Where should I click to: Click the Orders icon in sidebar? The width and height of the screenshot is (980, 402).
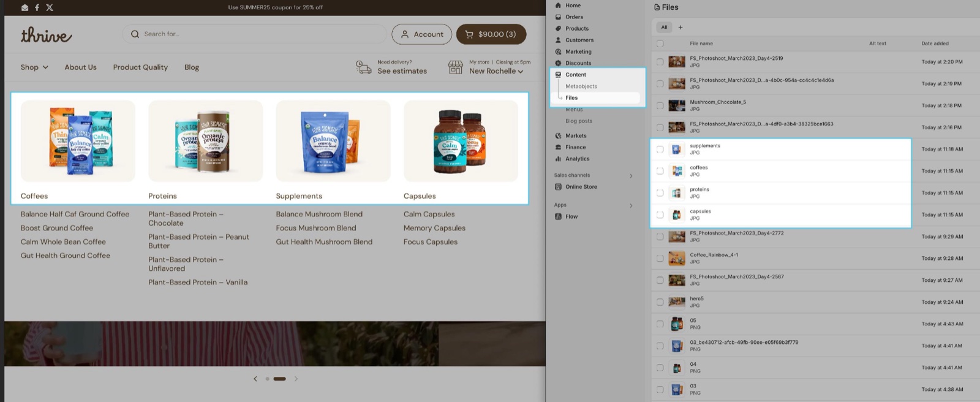tap(558, 17)
